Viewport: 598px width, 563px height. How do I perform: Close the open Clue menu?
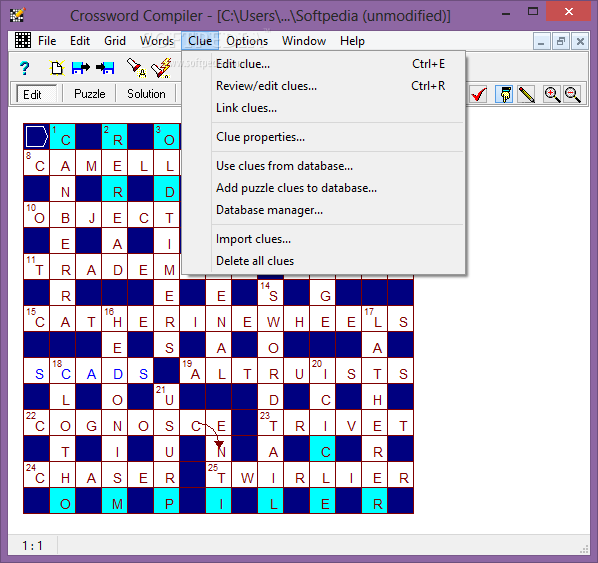pyautogui.click(x=200, y=41)
